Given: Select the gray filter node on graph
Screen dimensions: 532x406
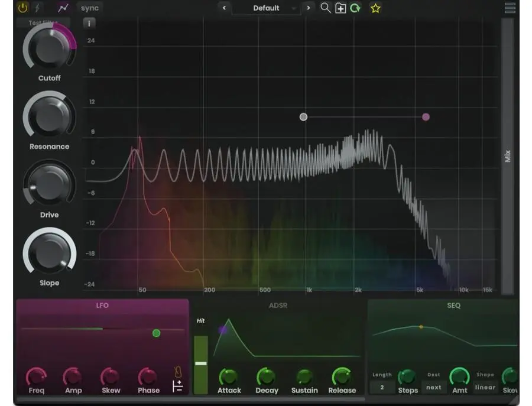Looking at the screenshot, I should (303, 117).
